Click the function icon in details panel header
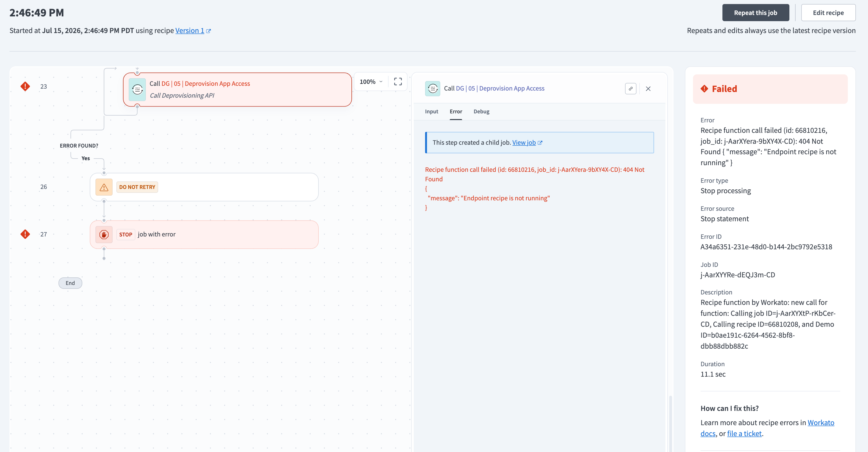Image resolution: width=868 pixels, height=452 pixels. click(432, 89)
